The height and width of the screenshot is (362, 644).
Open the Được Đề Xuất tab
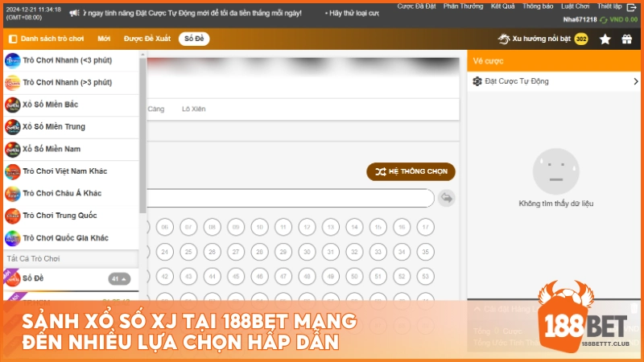(147, 39)
